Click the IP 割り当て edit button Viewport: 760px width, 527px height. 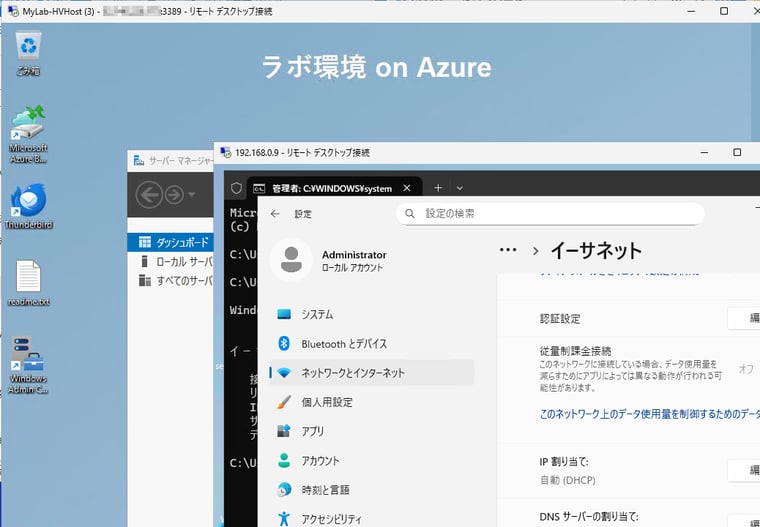pyautogui.click(x=744, y=470)
